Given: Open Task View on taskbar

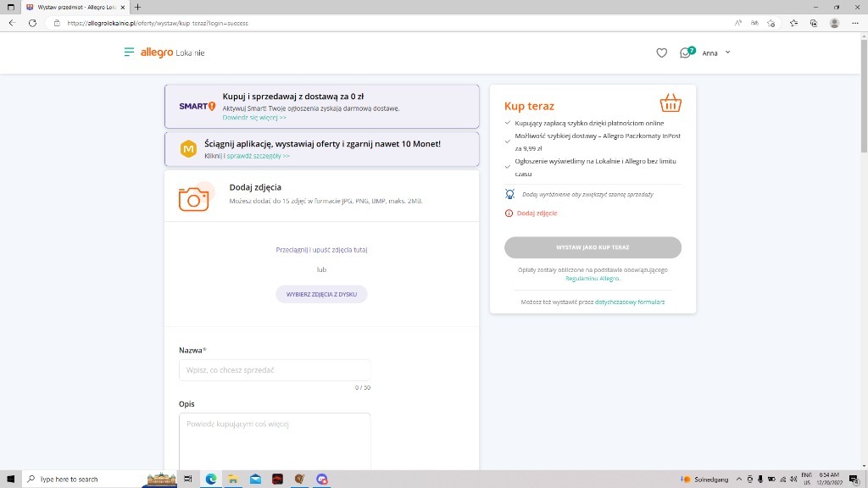Looking at the screenshot, I should 188,480.
